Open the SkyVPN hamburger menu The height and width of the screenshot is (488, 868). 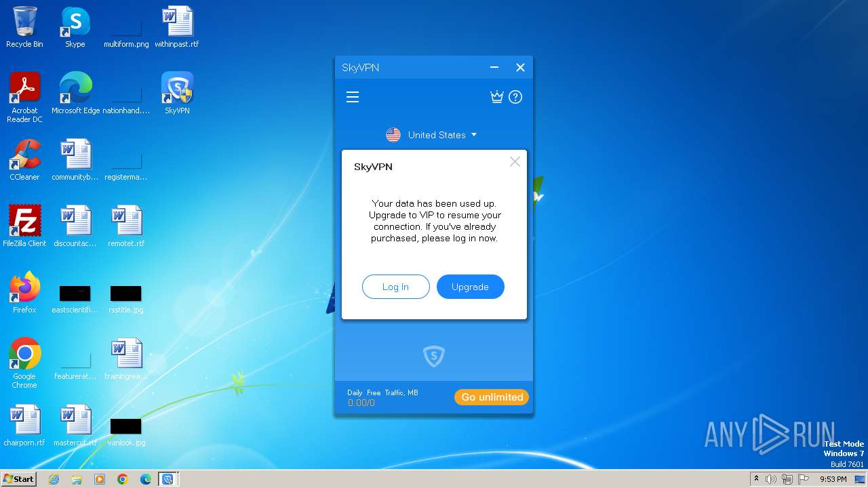click(353, 98)
